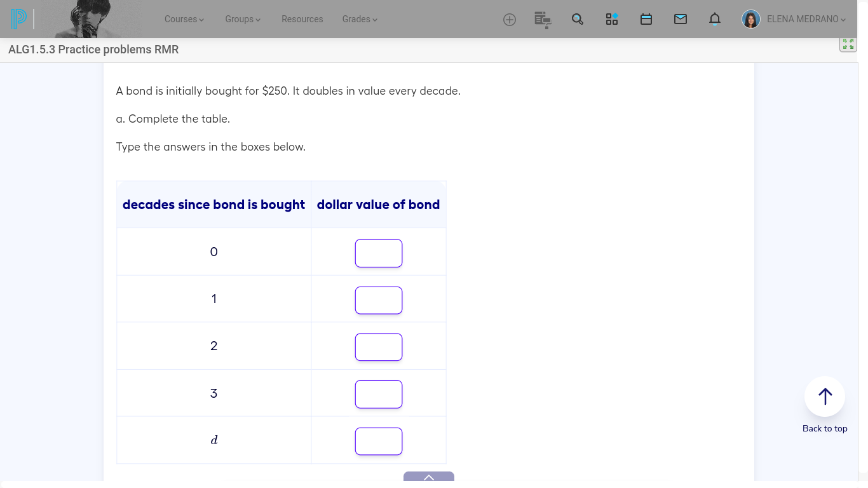The height and width of the screenshot is (488, 868).
Task: Open the search magnifier icon
Action: point(577,19)
